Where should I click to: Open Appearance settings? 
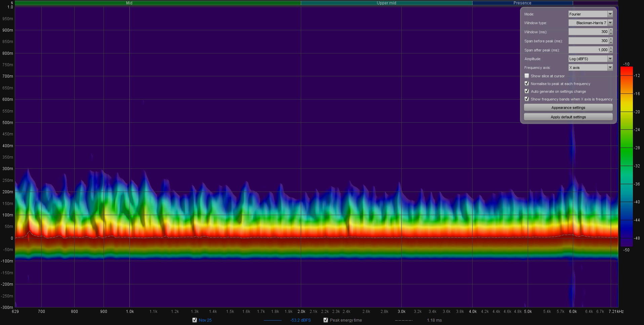(568, 108)
